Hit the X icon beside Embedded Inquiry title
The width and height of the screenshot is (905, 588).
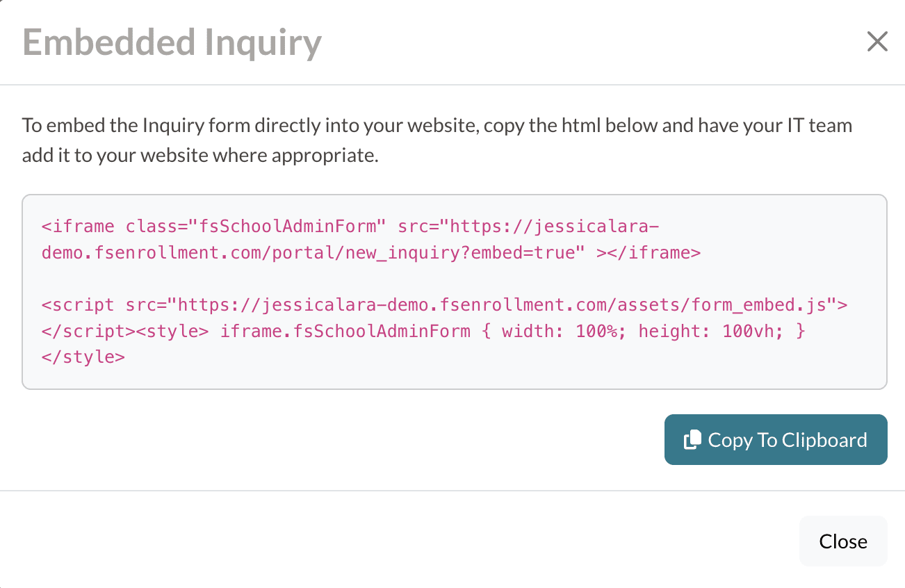click(x=877, y=42)
